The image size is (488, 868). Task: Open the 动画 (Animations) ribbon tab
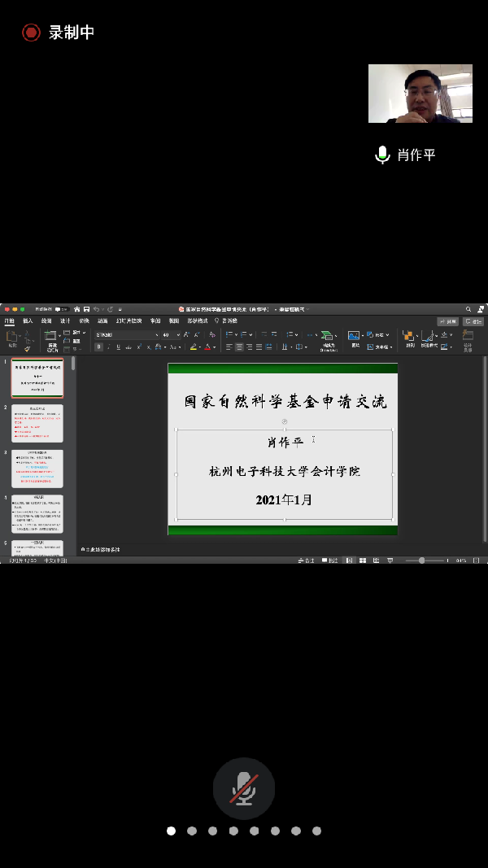click(x=102, y=321)
